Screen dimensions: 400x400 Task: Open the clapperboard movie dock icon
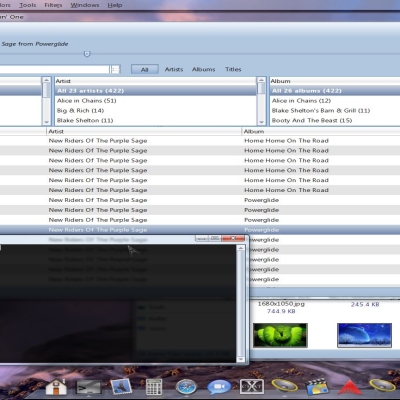(317, 387)
